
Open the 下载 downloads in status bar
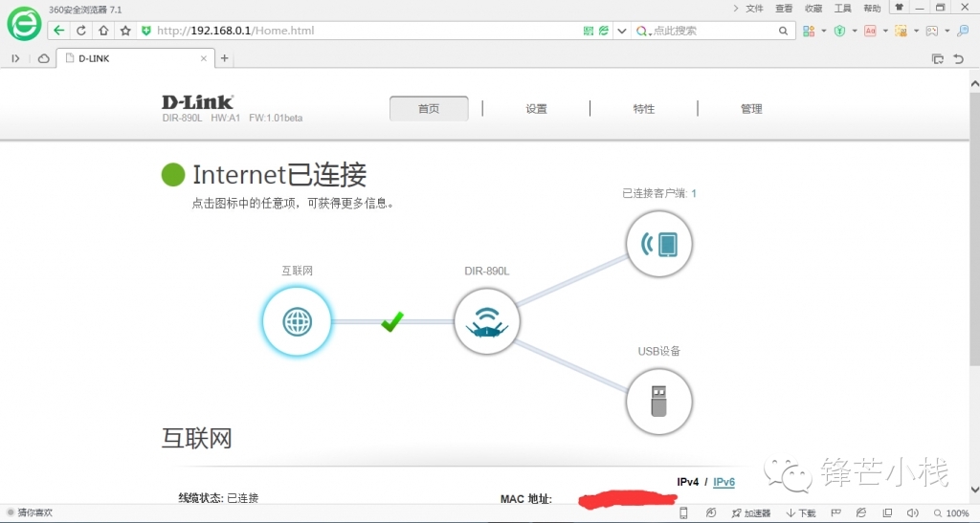point(801,513)
